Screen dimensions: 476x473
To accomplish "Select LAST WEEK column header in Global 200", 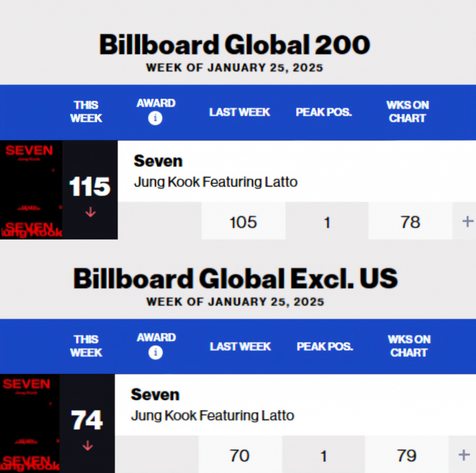I will pyautogui.click(x=239, y=112).
